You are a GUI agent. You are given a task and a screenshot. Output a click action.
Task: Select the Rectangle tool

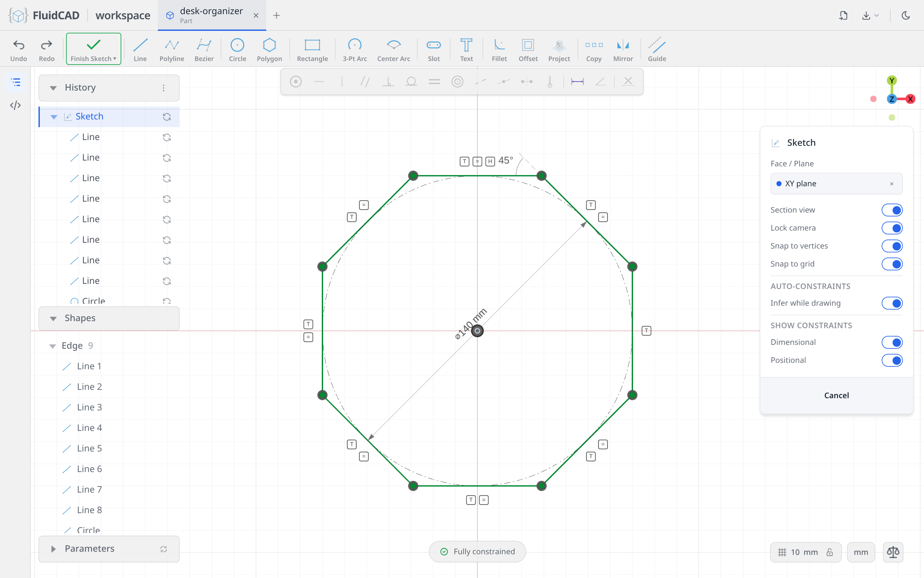tap(312, 50)
